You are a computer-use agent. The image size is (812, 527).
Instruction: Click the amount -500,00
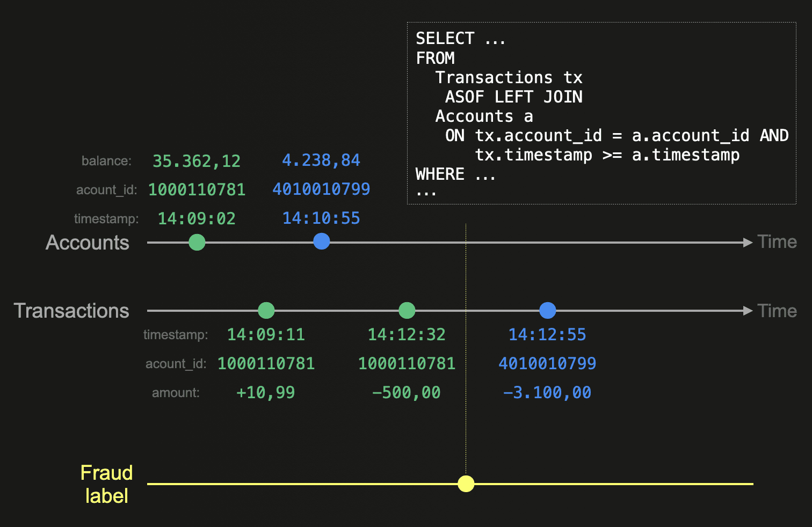coord(406,392)
